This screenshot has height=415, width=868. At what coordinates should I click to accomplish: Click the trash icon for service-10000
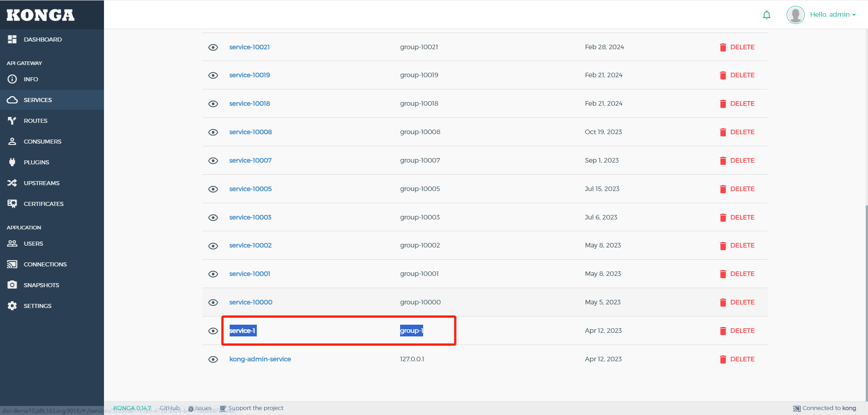[723, 303]
